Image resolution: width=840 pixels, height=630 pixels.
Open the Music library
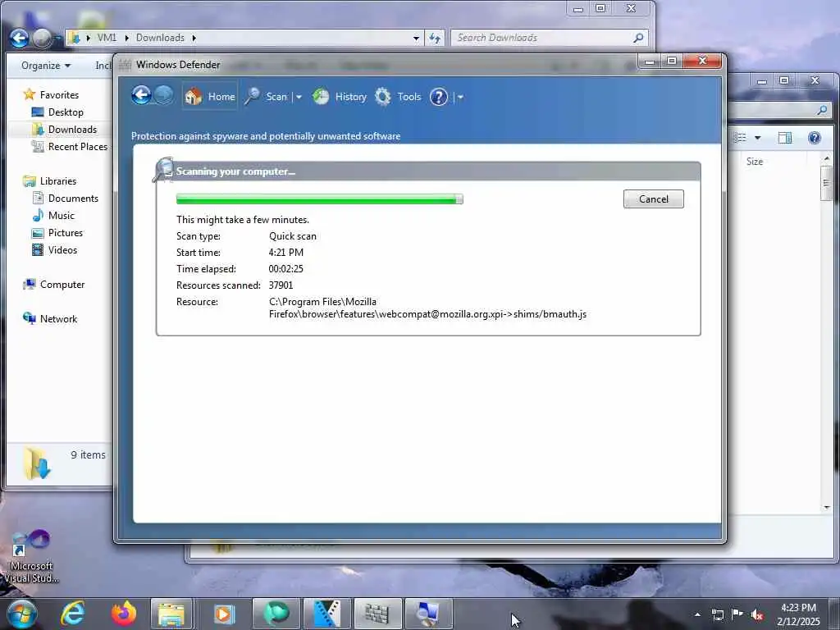point(61,216)
